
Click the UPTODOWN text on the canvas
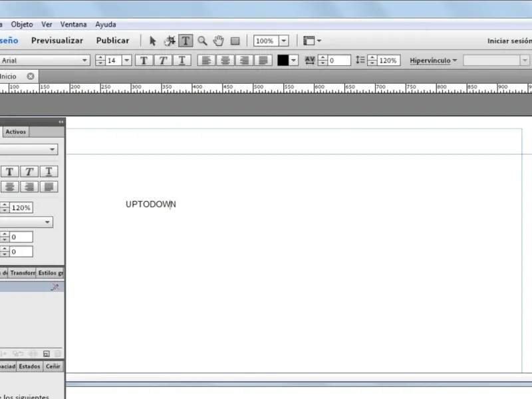tap(151, 204)
